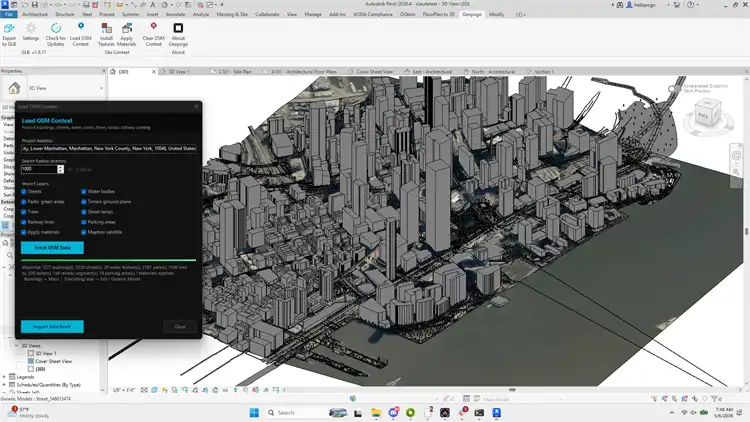
Task: Click the Search Radius stepper arrows
Action: click(60, 169)
